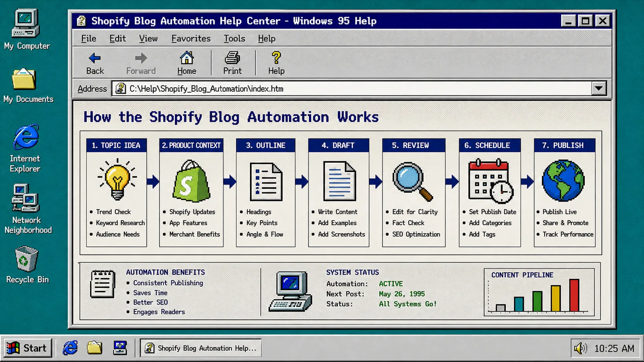This screenshot has width=644, height=362.
Task: Click the 5. REVIEW step header
Action: [414, 145]
